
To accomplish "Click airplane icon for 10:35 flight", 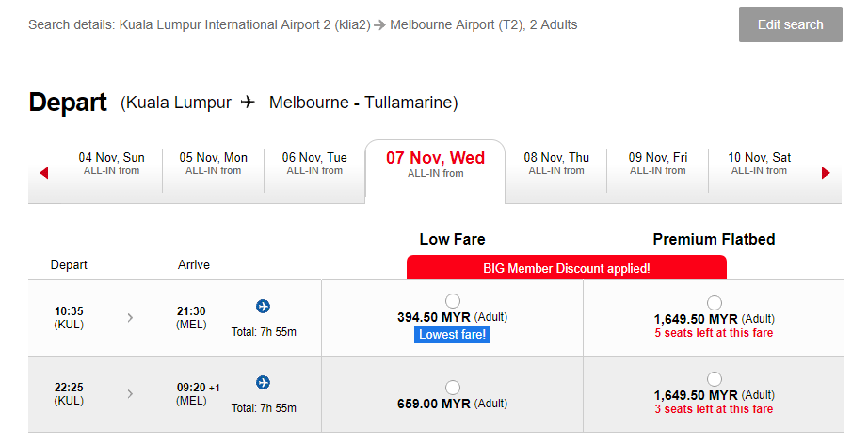I will [x=263, y=307].
